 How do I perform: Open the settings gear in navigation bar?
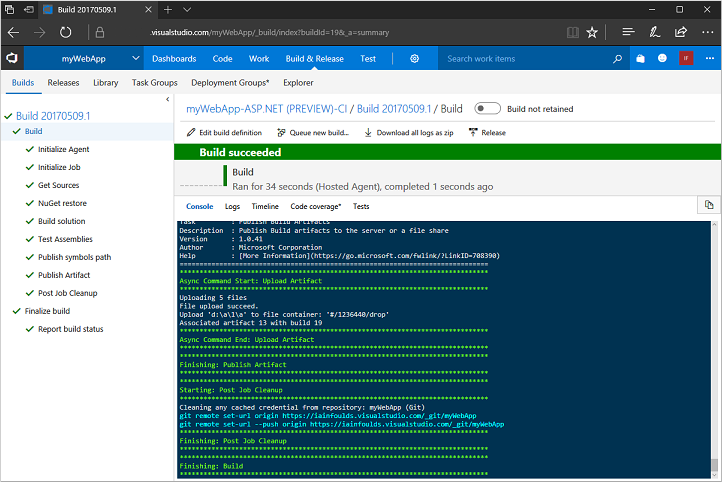coord(414,58)
